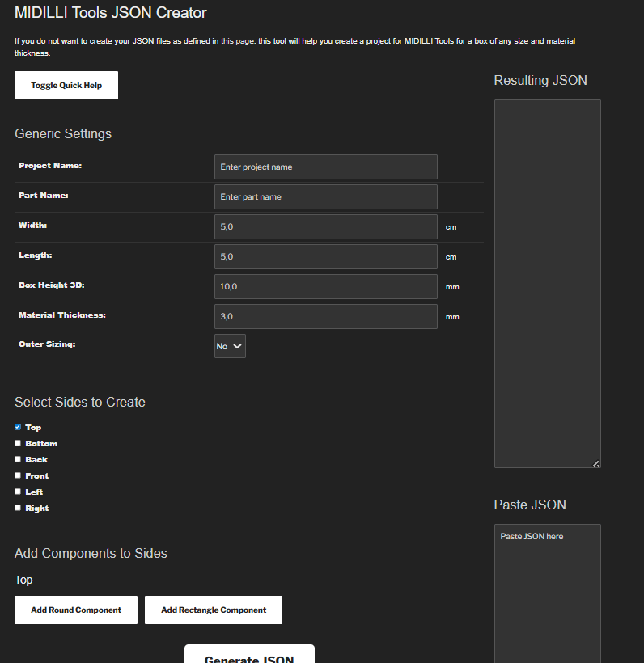Click the Box Height 3D label
644x663 pixels.
(x=52, y=285)
